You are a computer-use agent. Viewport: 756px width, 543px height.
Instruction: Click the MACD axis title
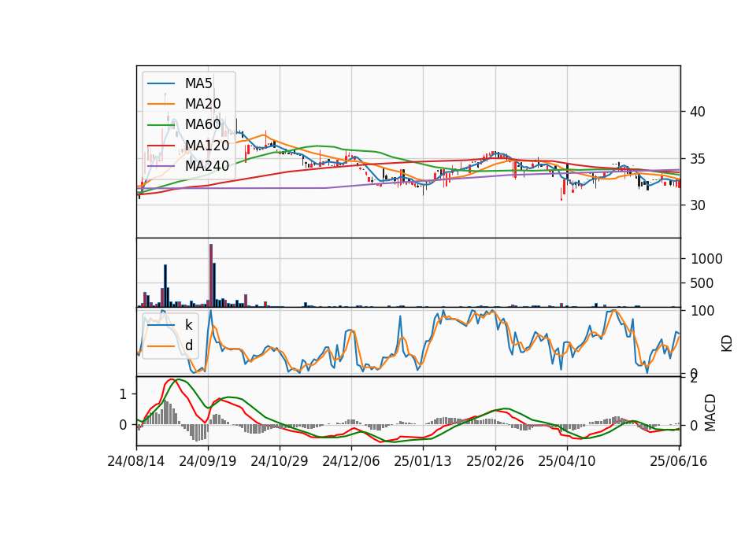710,412
